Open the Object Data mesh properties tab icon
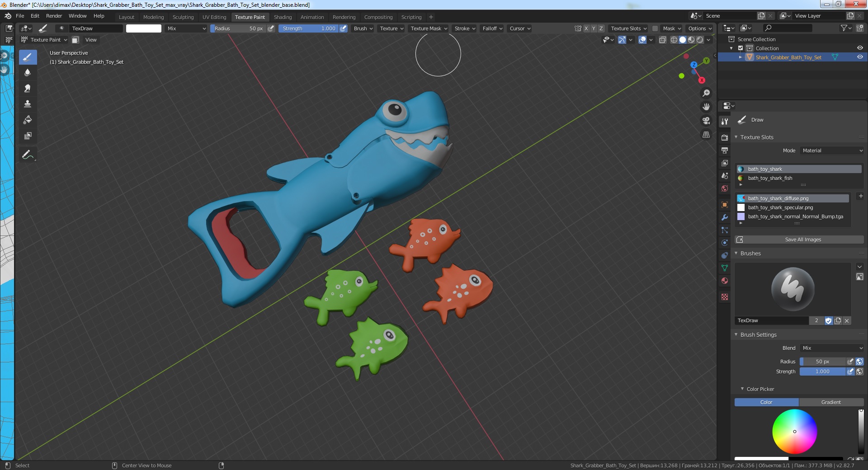868x470 pixels. point(725,268)
